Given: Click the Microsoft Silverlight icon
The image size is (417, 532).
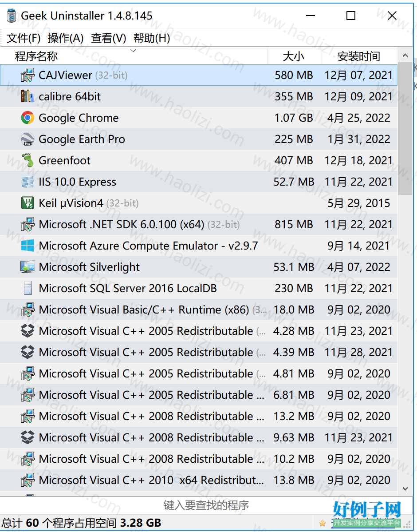Looking at the screenshot, I should point(28,267).
